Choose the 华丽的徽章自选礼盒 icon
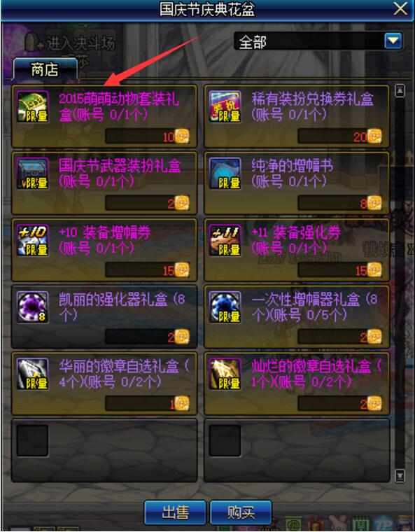 (33, 374)
